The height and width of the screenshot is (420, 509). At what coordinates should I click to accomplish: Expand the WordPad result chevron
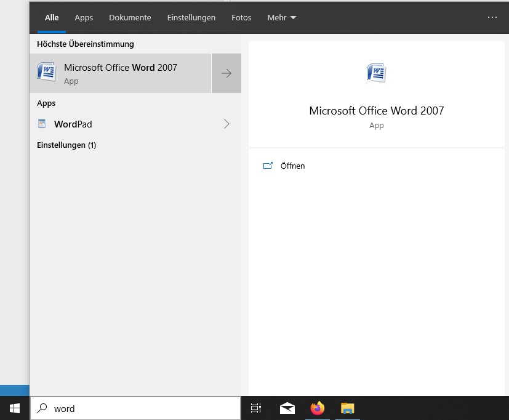tap(226, 124)
